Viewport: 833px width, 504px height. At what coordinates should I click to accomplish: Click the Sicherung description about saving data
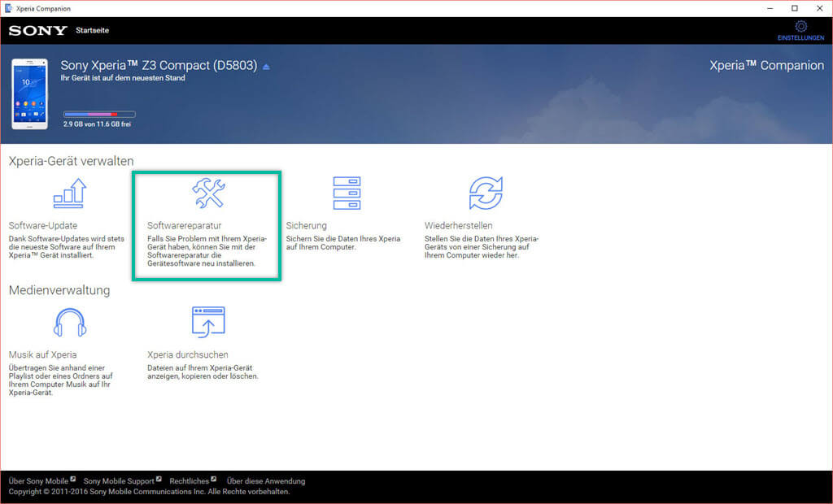coord(343,243)
